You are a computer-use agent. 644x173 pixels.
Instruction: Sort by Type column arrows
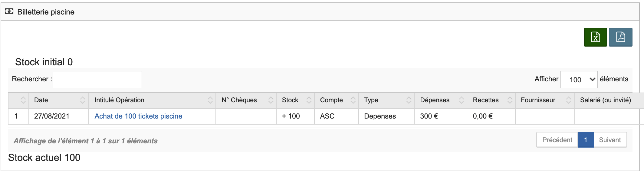click(409, 100)
